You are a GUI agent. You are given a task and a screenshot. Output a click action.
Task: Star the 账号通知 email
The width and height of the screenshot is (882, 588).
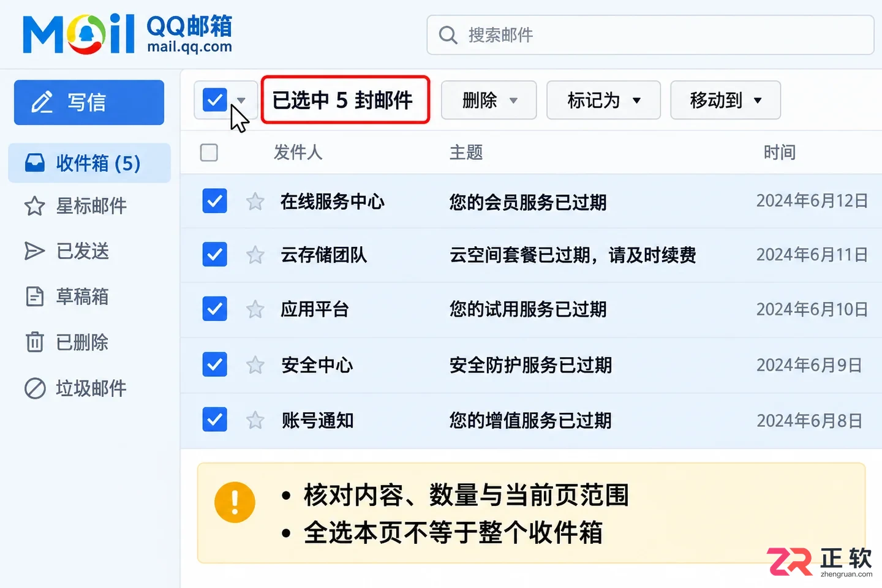[255, 420]
